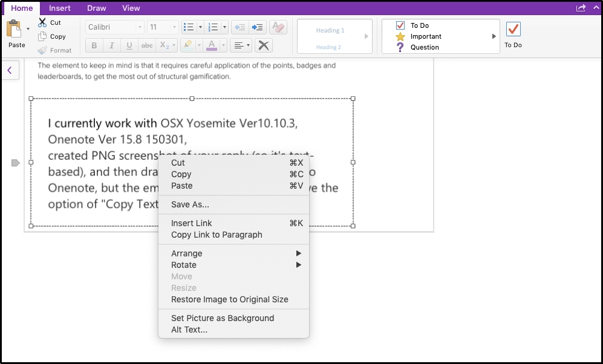This screenshot has width=603, height=364.
Task: Select Set Picture as Background
Action: [222, 318]
